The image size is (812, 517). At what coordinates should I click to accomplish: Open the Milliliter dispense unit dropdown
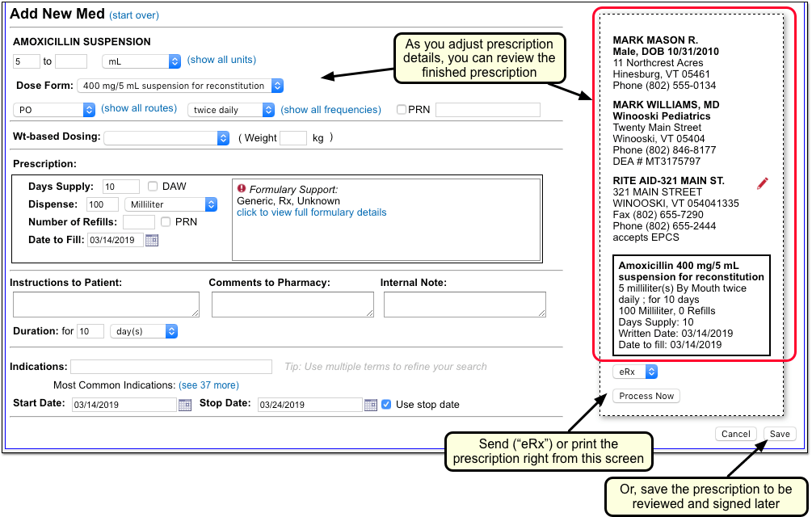click(x=171, y=204)
